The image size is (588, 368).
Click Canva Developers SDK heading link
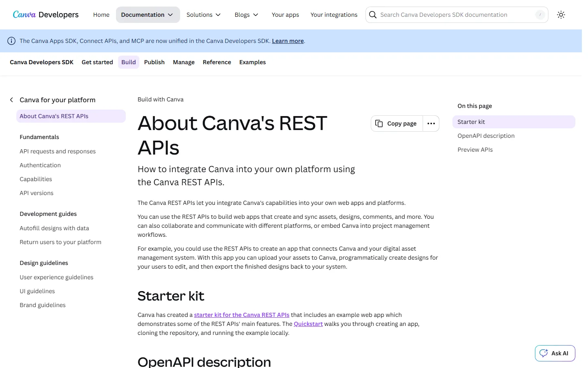coord(42,62)
